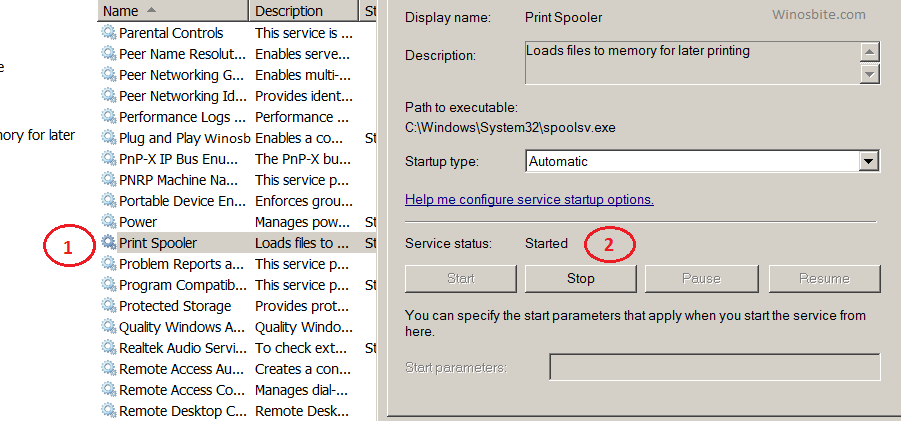Click the Realtek Audio Service gear icon
901x426 pixels.
108,348
